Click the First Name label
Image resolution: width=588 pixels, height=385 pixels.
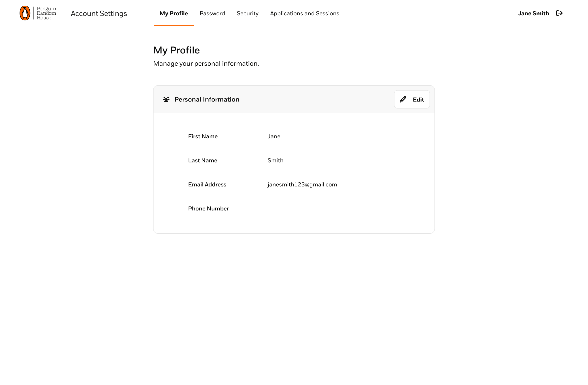(203, 137)
